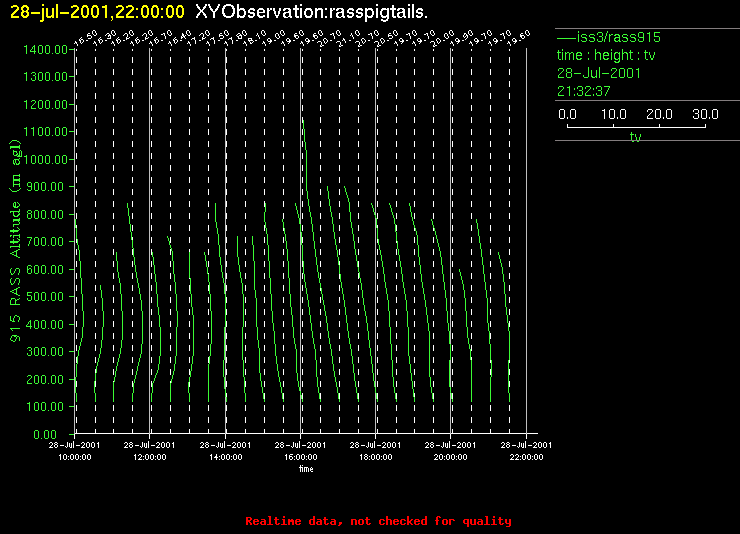
Task: Click the '20.0' tv scale label
Action: (659, 114)
